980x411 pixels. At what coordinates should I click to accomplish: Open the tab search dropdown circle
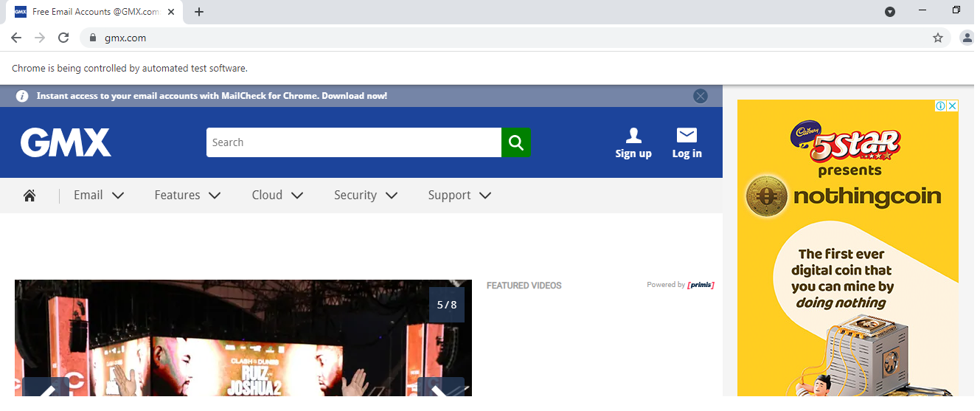pos(890,11)
